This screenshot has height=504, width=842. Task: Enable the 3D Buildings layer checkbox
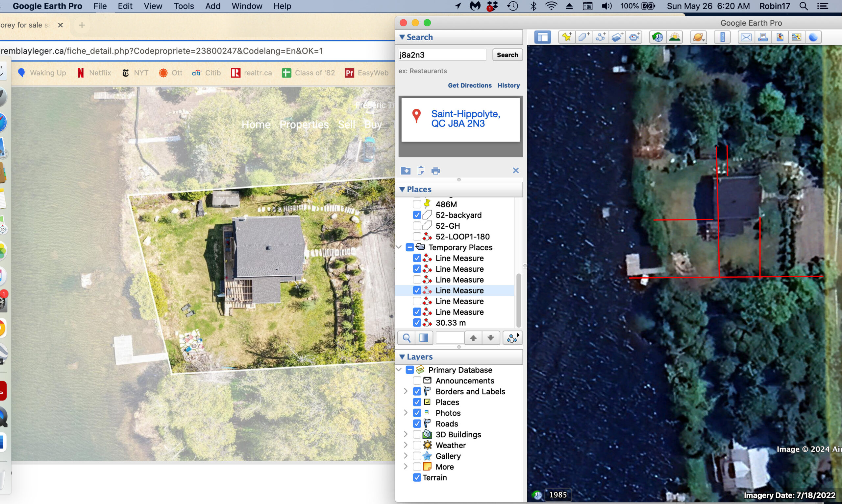pos(417,434)
